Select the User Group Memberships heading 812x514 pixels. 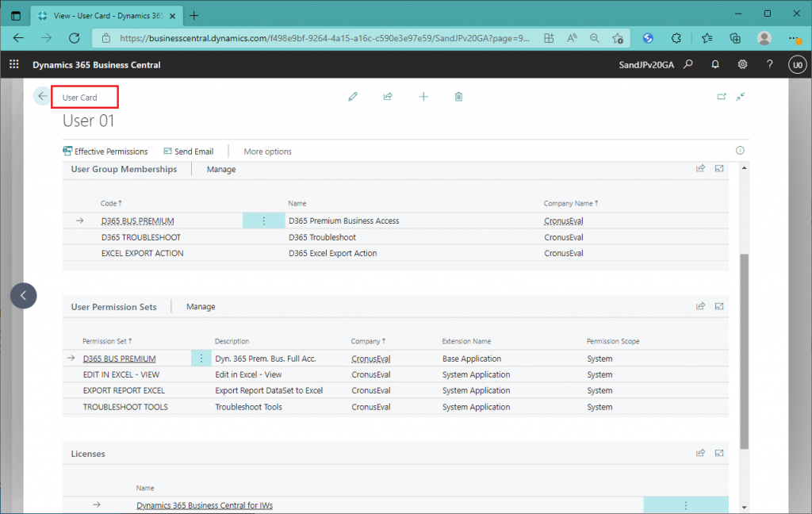[124, 169]
